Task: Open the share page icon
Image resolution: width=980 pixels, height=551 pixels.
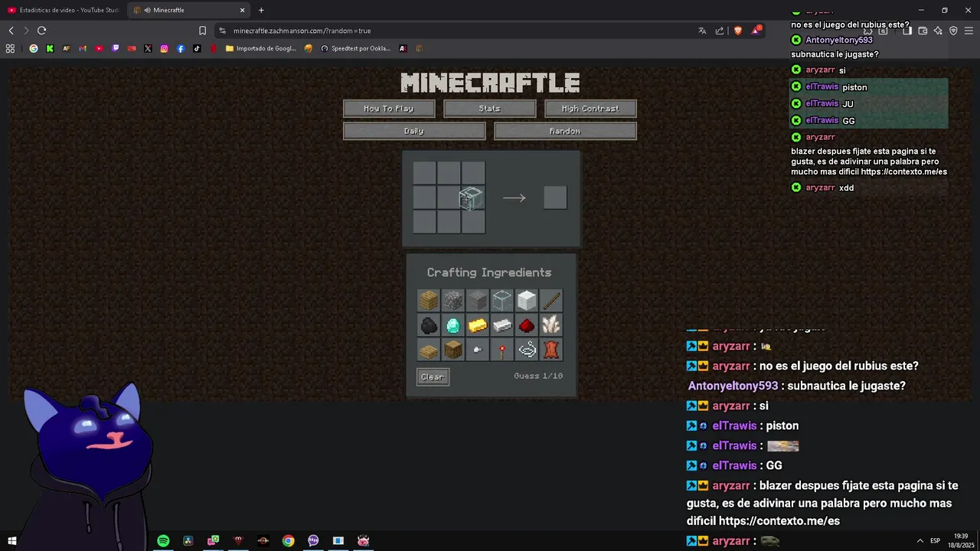Action: tap(720, 31)
